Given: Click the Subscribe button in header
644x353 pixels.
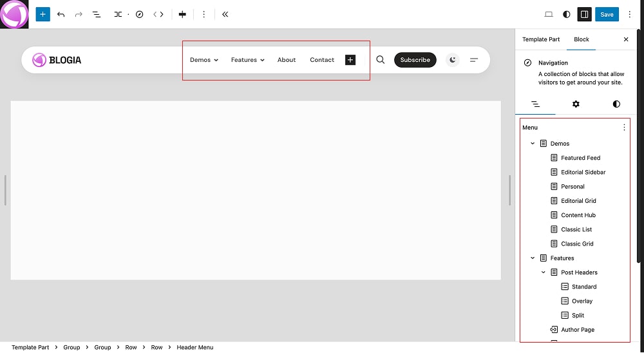Looking at the screenshot, I should click(415, 60).
